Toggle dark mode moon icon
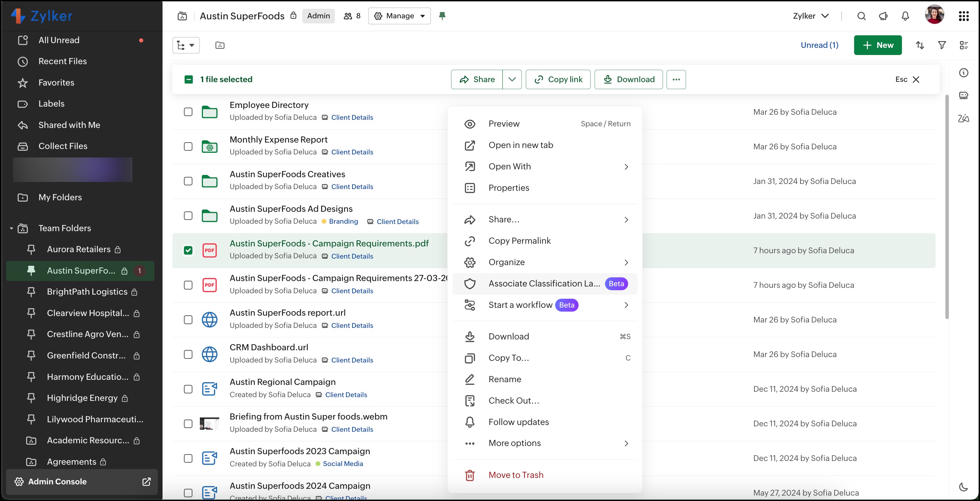Image resolution: width=980 pixels, height=501 pixels. (964, 487)
